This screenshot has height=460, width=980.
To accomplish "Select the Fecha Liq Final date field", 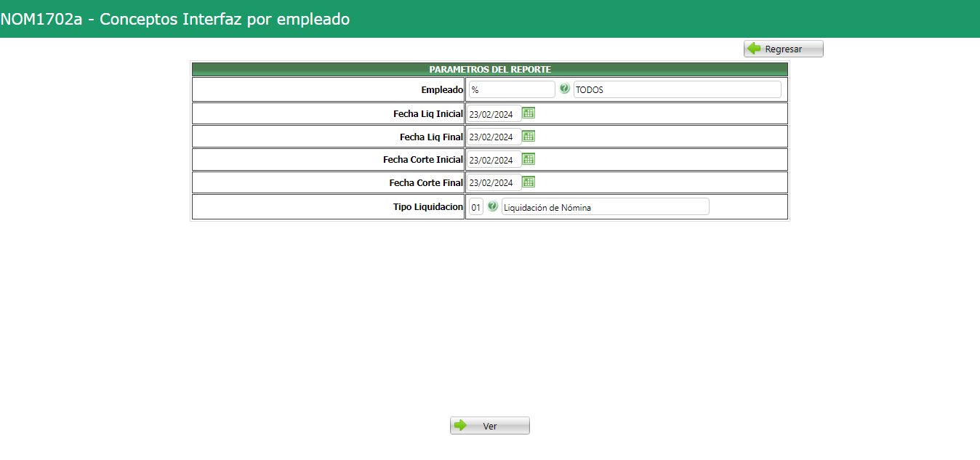I will 491,136.
